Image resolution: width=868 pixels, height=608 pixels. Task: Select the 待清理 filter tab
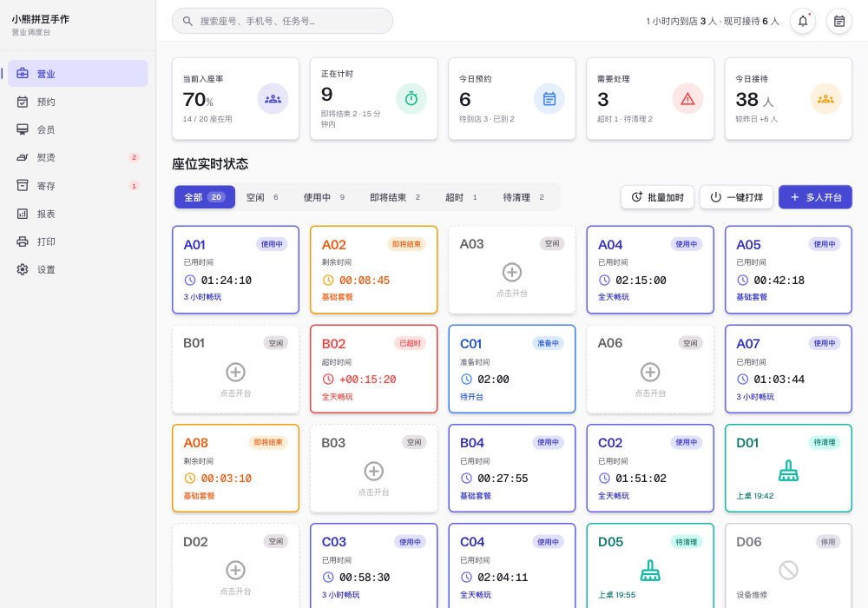coord(523,197)
